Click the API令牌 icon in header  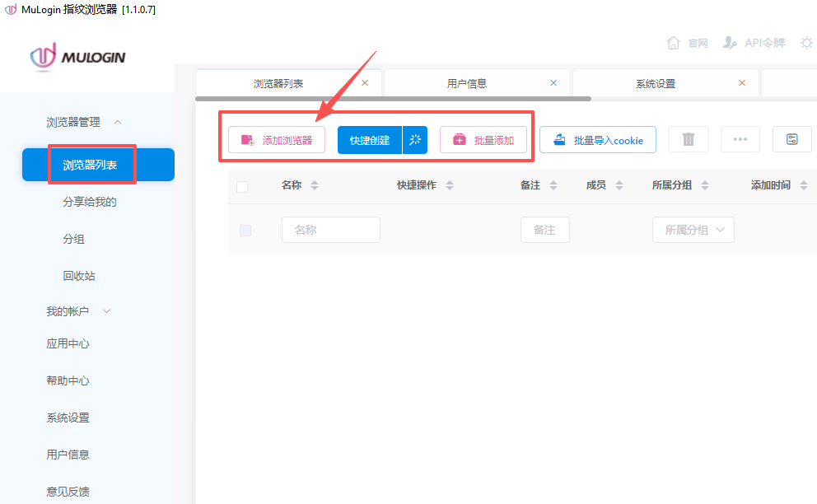[x=730, y=43]
